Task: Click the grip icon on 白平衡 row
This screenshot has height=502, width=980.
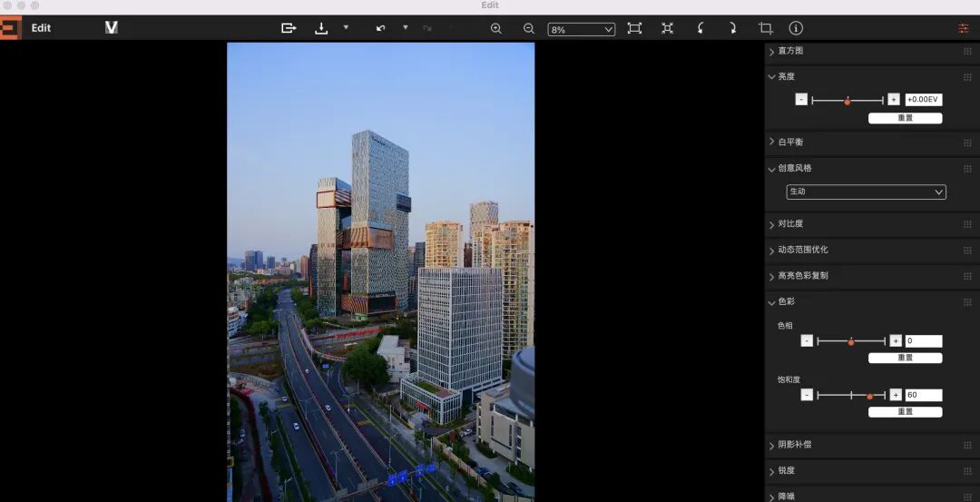Action: [967, 143]
